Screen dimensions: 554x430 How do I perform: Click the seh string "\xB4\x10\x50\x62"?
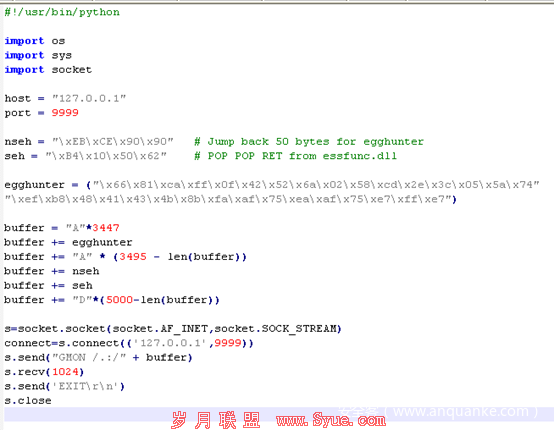tap(106, 156)
